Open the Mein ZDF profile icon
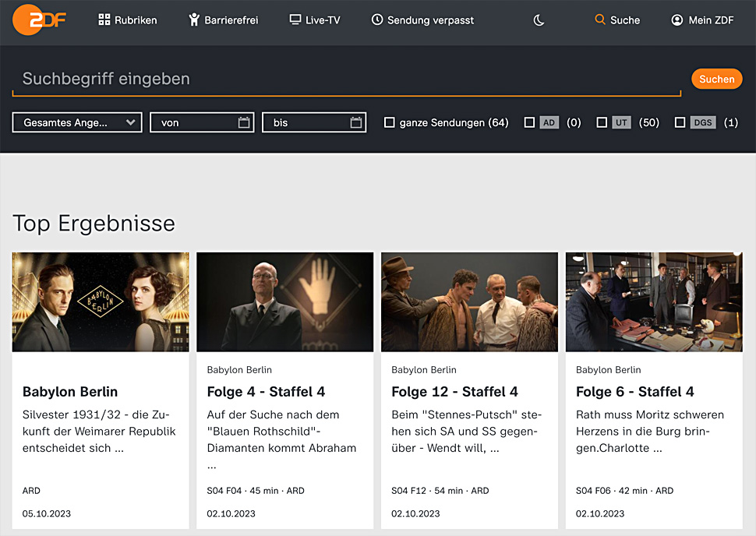 (x=677, y=19)
